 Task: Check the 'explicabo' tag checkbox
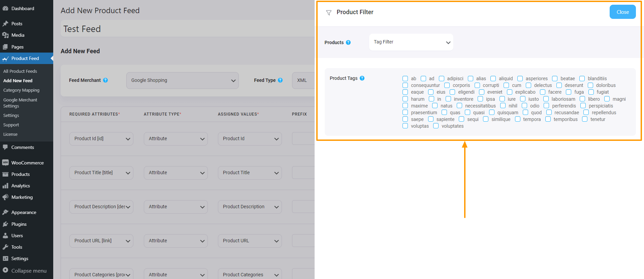[510, 92]
